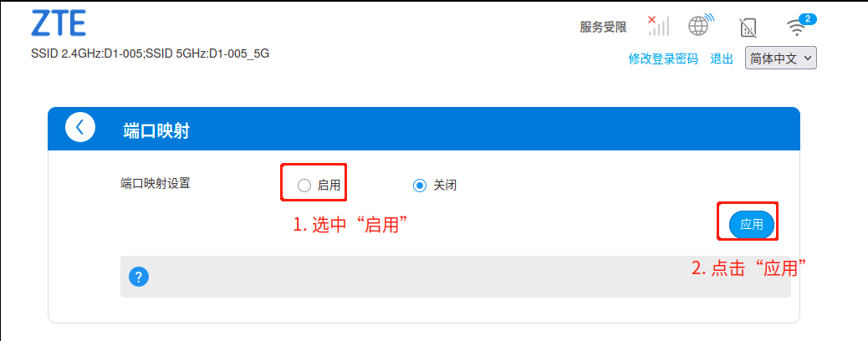Click the ZTE logo
This screenshot has height=341, width=868.
(x=59, y=23)
